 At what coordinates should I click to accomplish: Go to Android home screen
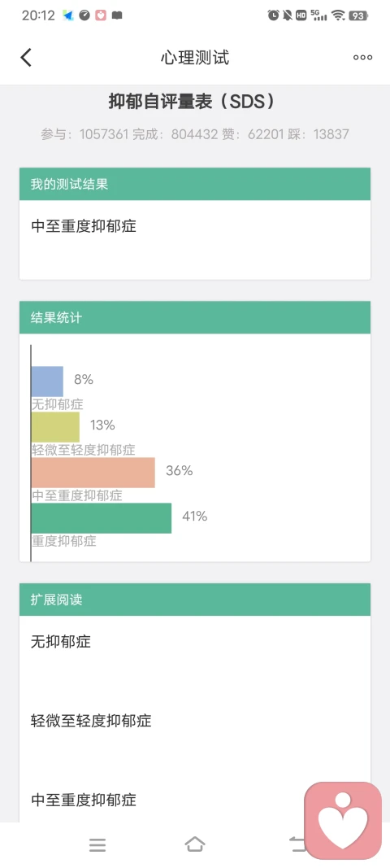pyautogui.click(x=195, y=844)
